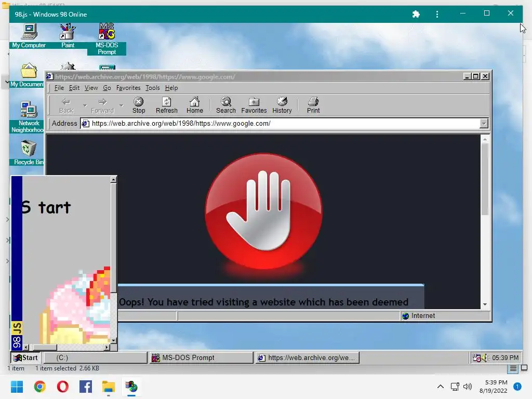
Task: Open the Go menu
Action: [x=107, y=88]
